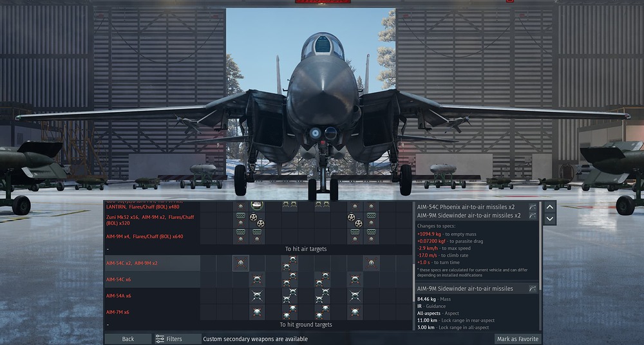Click rightmost missile icon in AIM-54A x6 row
644x345 pixels.
tap(355, 295)
